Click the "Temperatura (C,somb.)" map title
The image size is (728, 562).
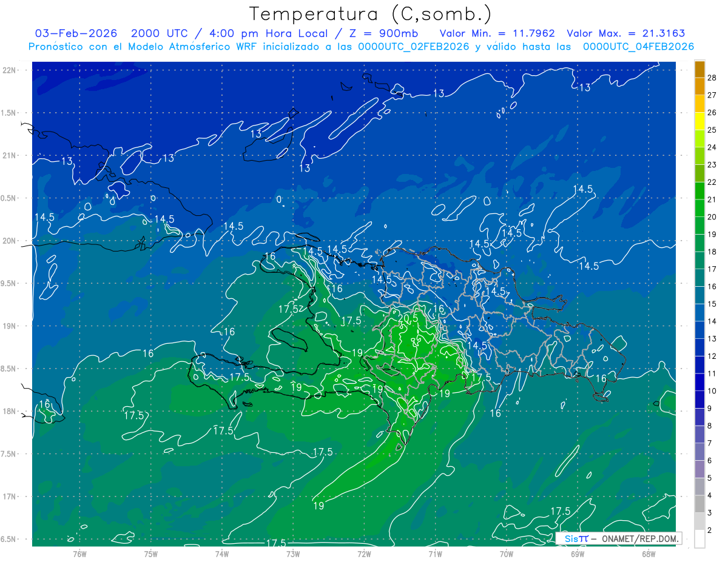(x=370, y=15)
